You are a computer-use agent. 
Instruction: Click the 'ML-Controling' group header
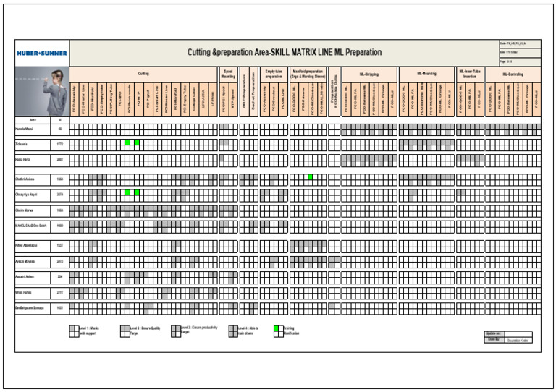point(513,74)
